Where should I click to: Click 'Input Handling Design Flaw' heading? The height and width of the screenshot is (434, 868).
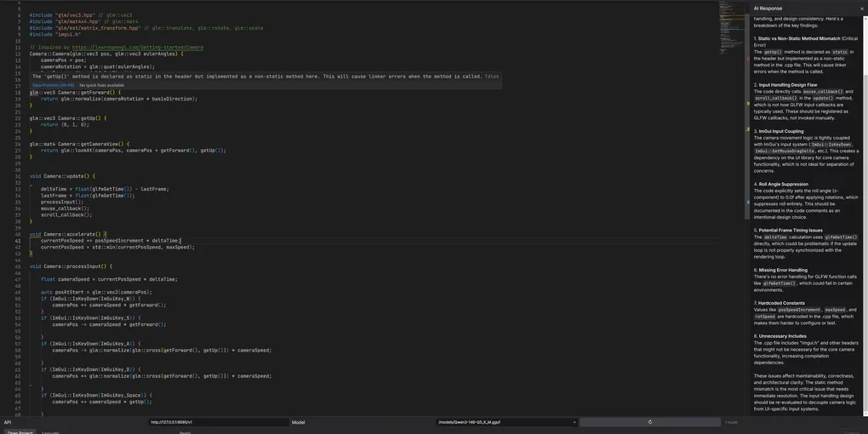[788, 85]
